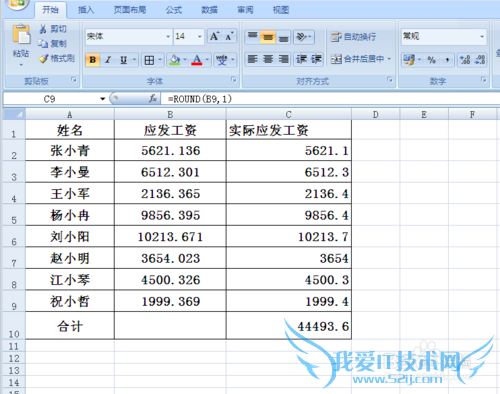Open the 剪贴板 clipboard dialog launcher
This screenshot has height=394, width=500.
coord(74,80)
